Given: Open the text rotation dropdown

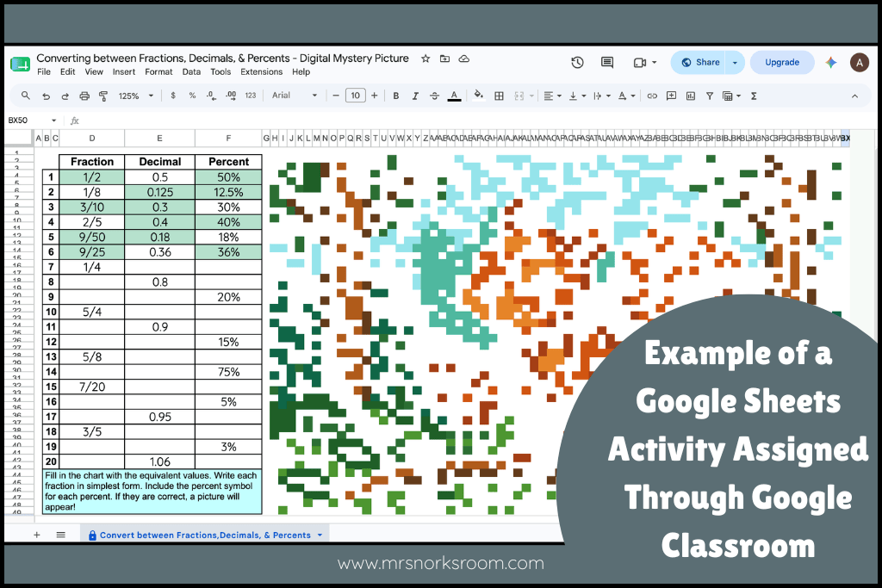Looking at the screenshot, I should tap(627, 96).
